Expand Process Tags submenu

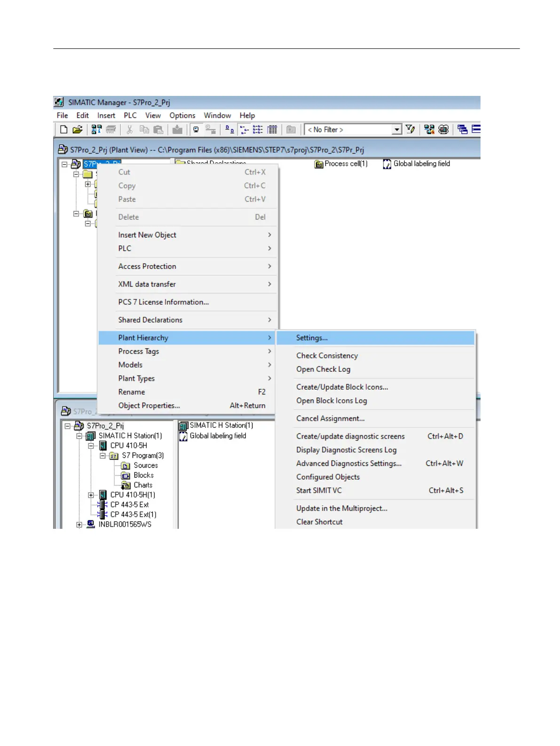(188, 352)
